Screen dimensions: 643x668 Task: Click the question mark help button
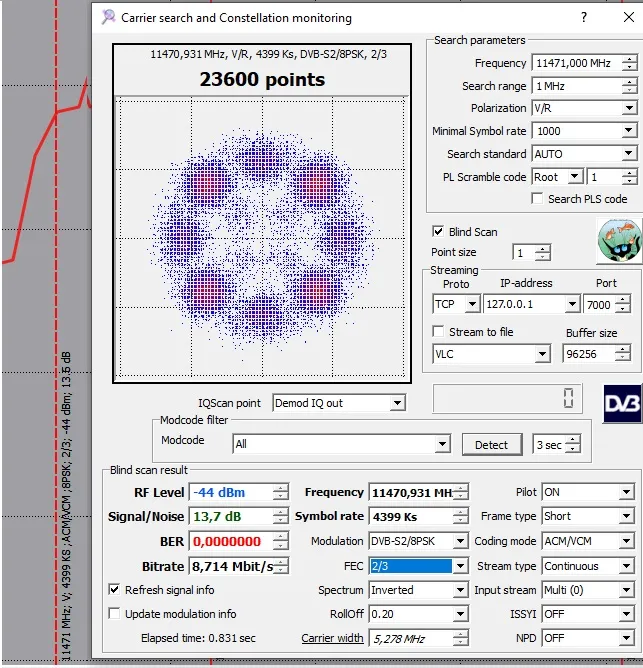[x=584, y=18]
